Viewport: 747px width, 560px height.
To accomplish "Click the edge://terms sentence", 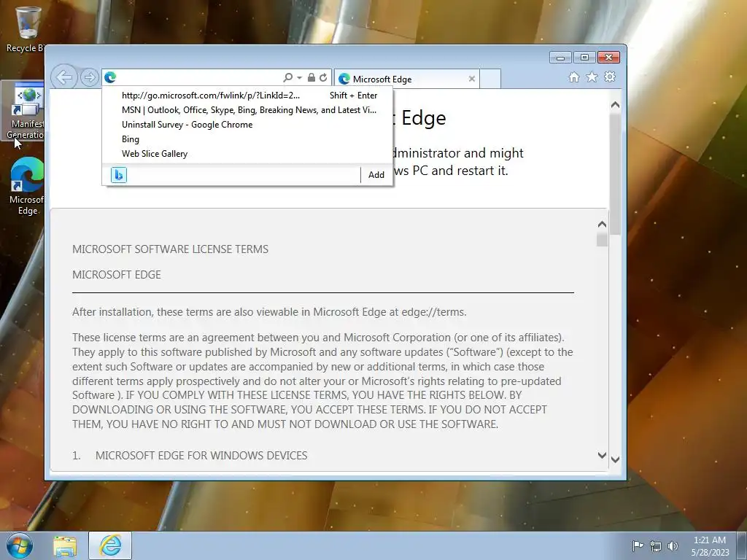I will point(269,312).
